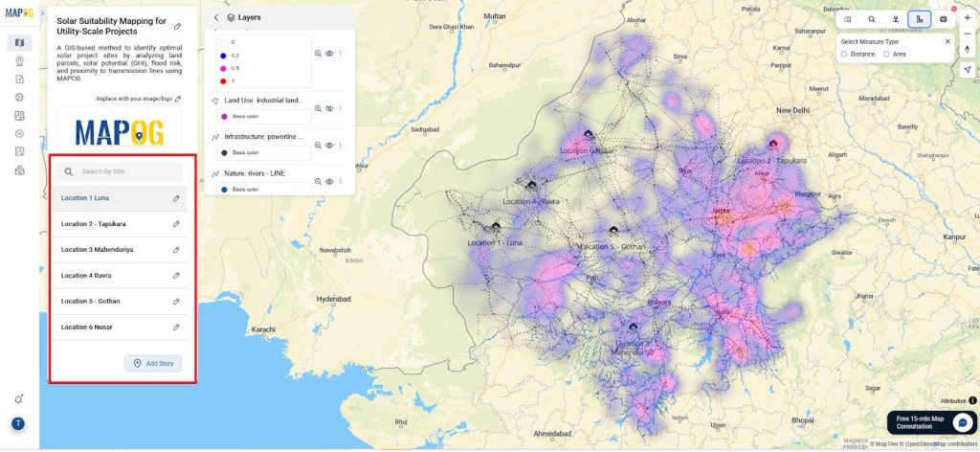Click the location pin icon in the left sidebar
The width and height of the screenshot is (980, 452).
click(19, 61)
